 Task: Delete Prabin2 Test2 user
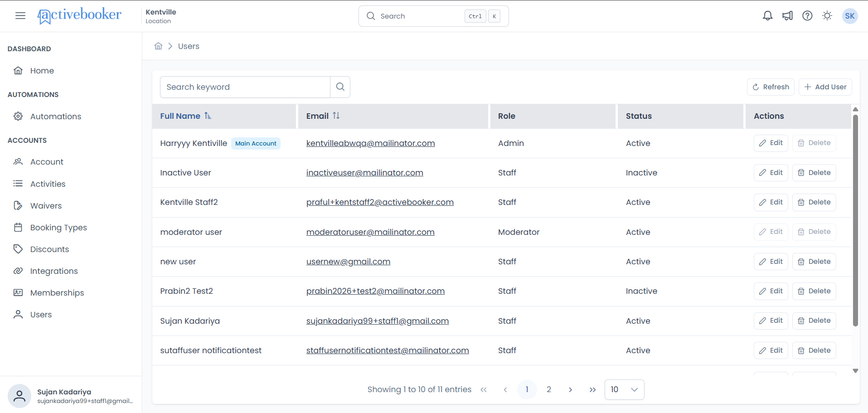coord(814,291)
